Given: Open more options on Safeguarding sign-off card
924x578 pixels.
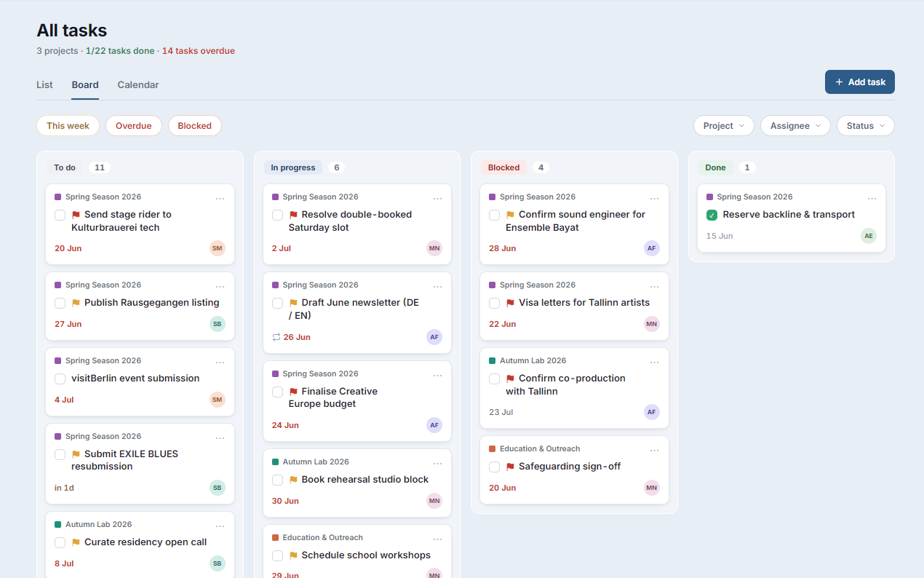Looking at the screenshot, I should [x=654, y=450].
